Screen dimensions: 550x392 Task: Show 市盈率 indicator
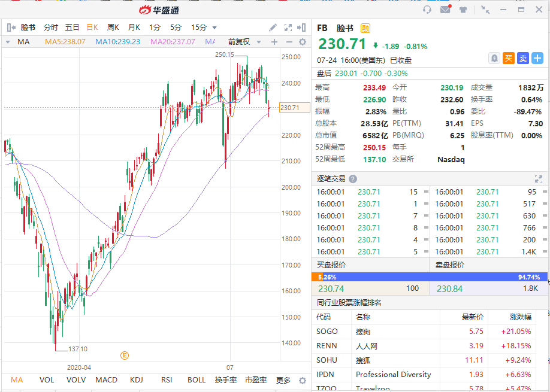tap(256, 380)
